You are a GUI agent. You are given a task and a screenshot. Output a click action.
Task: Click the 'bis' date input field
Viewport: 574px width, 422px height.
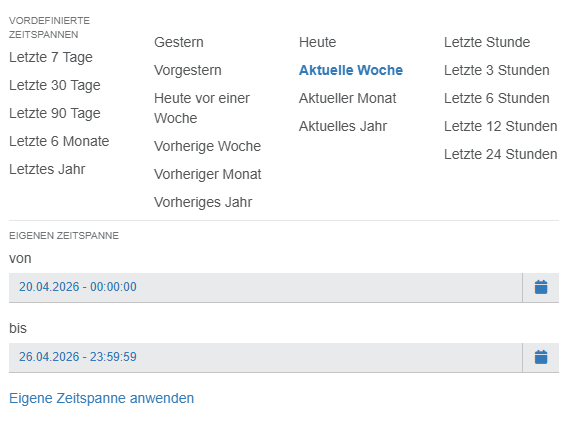point(265,357)
